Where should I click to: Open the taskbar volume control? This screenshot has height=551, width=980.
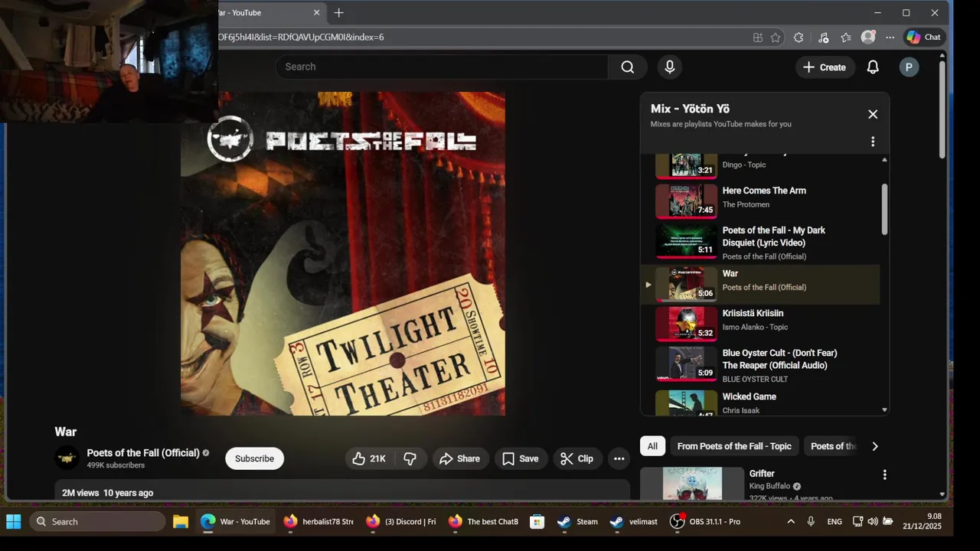[x=873, y=521]
